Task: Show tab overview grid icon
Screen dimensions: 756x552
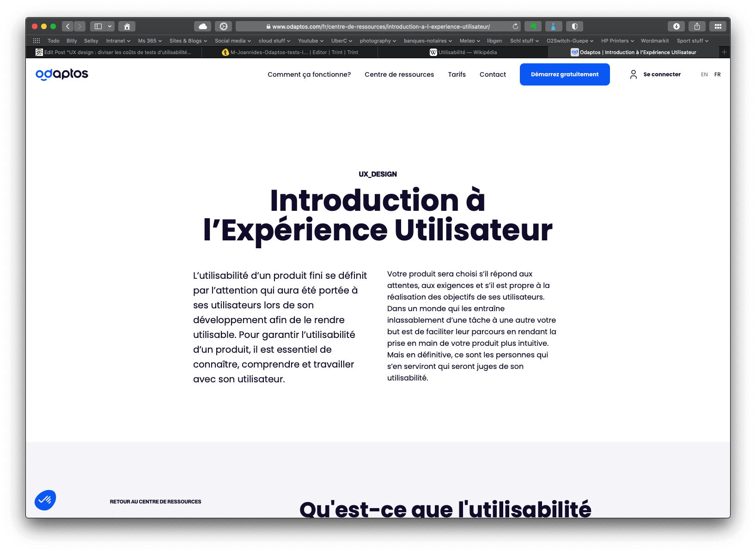Action: pyautogui.click(x=718, y=26)
